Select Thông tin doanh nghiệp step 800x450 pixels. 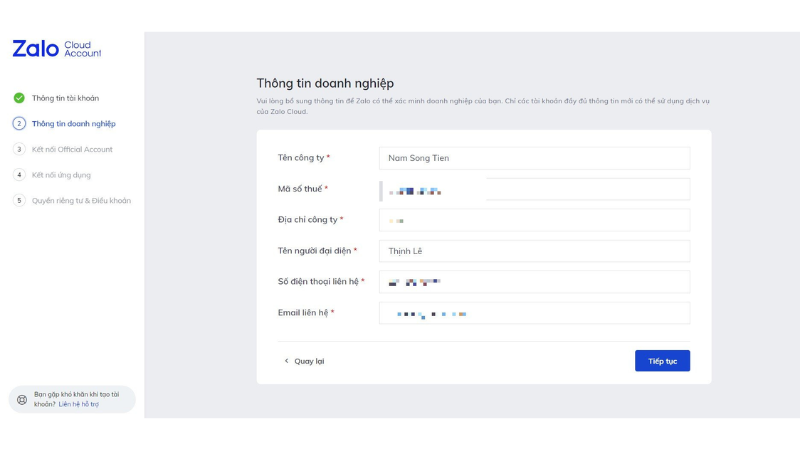pos(73,124)
